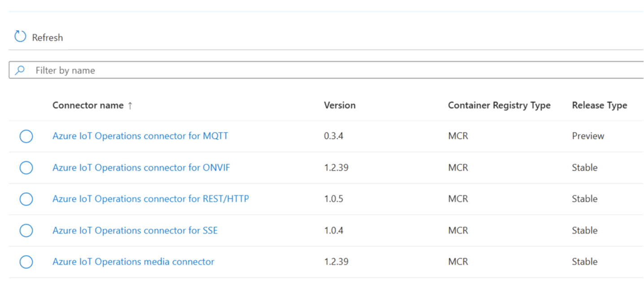Open Azure IoT Operations media connector link

pyautogui.click(x=134, y=261)
